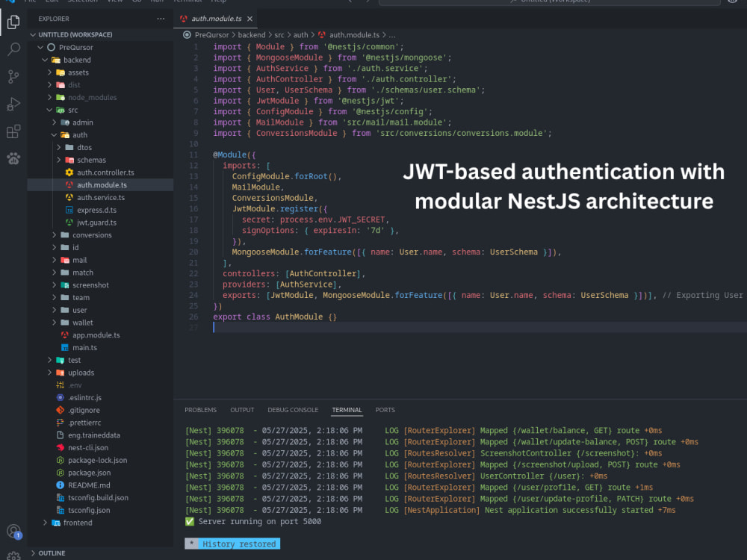
Task: Open the Accounts menu icon
Action: [13, 531]
